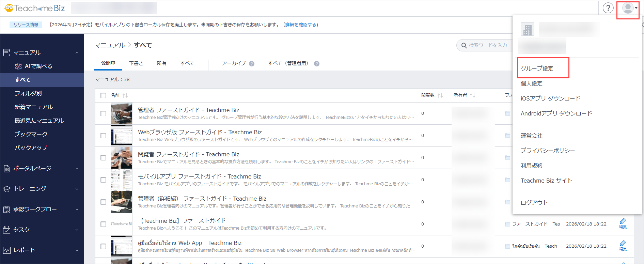This screenshot has height=264, width=644.
Task: Click the 承認ワークフロー sidebar icon
Action: point(7,209)
